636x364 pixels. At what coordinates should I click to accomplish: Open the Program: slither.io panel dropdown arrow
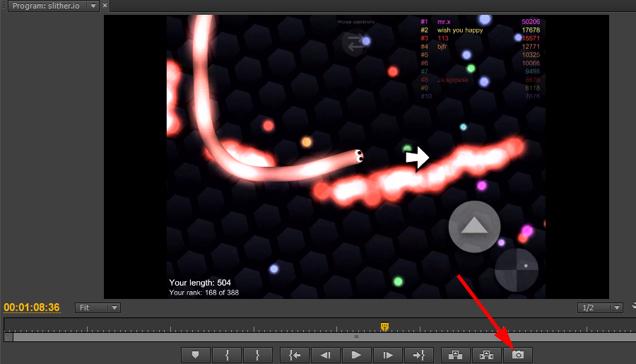tap(93, 6)
